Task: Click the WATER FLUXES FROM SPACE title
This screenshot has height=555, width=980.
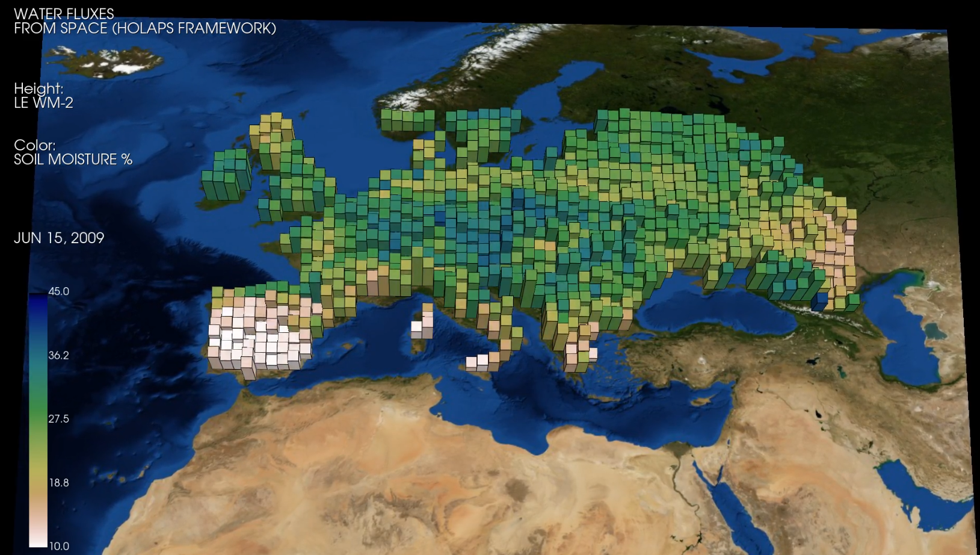Action: 144,21
